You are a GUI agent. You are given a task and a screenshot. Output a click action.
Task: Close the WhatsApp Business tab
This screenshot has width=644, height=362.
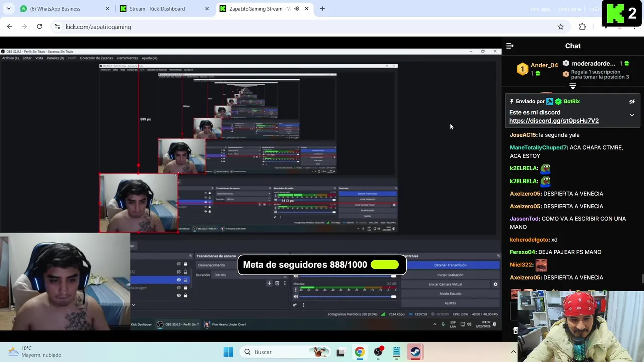coord(107,9)
